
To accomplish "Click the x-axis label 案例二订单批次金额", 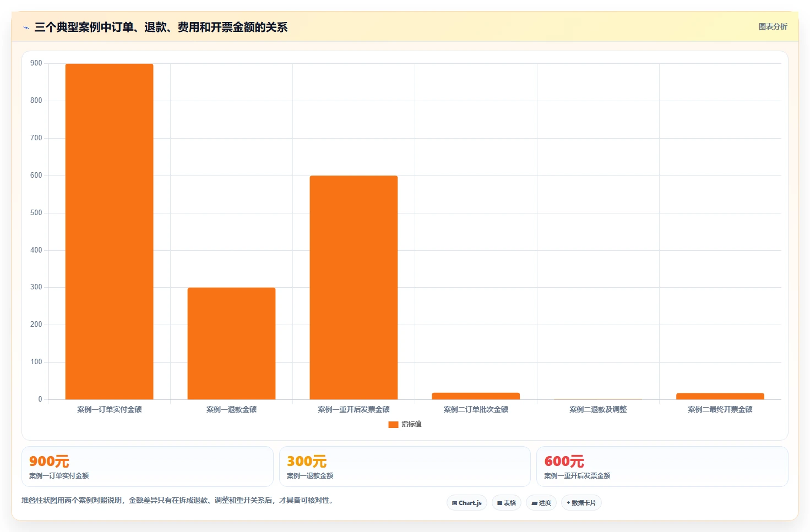I will coord(476,409).
